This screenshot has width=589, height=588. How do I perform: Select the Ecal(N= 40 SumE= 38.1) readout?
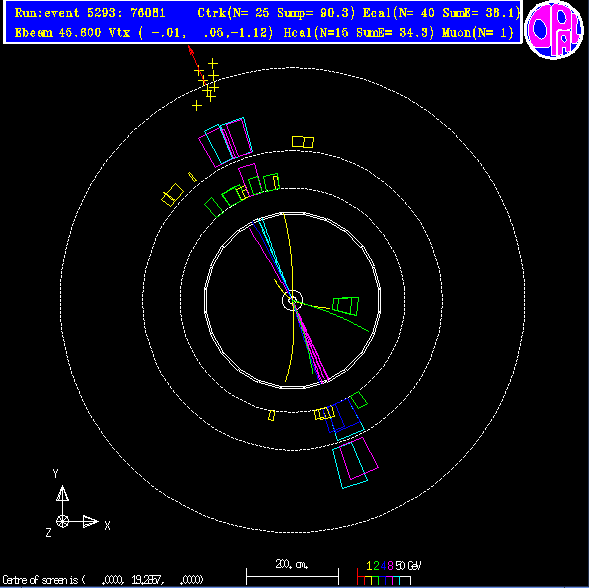point(441,13)
